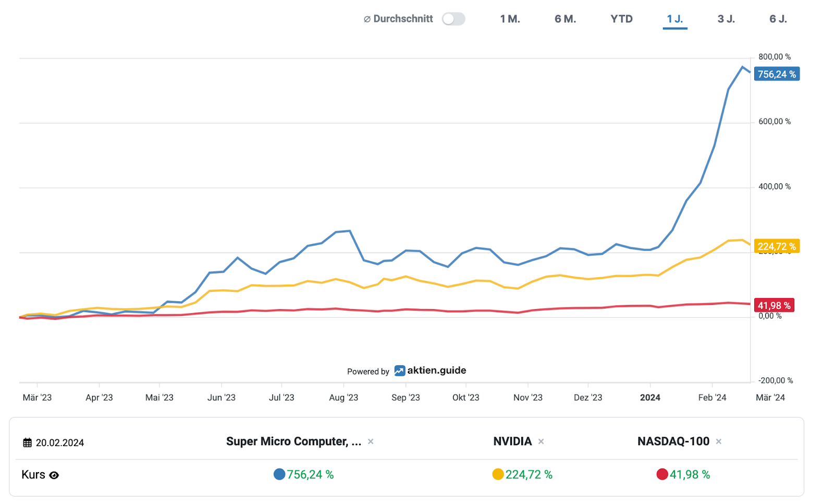The height and width of the screenshot is (504, 834).
Task: Click the green 756,24 % value in table
Action: (310, 475)
